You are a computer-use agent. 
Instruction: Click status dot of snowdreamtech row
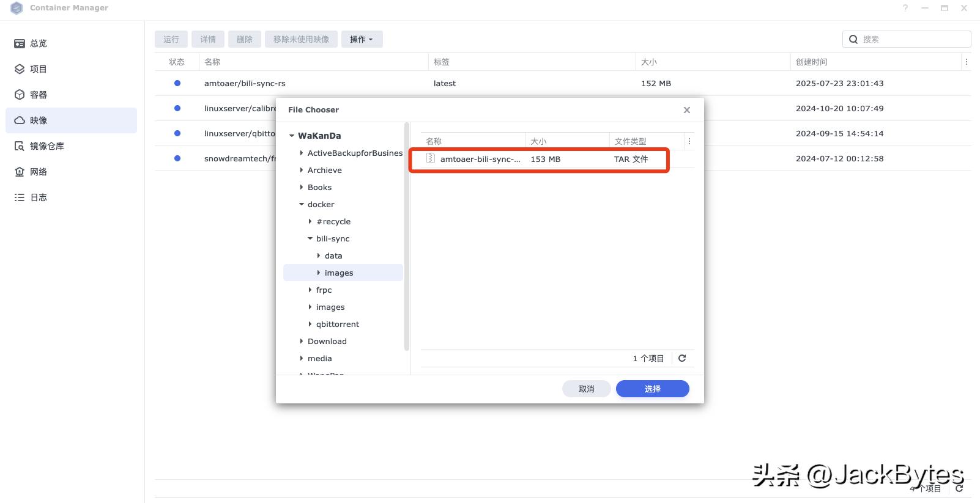point(177,158)
